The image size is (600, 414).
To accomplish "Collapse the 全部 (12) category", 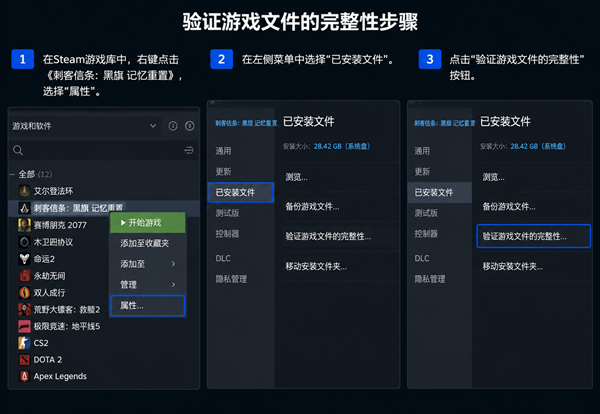I will (12, 174).
